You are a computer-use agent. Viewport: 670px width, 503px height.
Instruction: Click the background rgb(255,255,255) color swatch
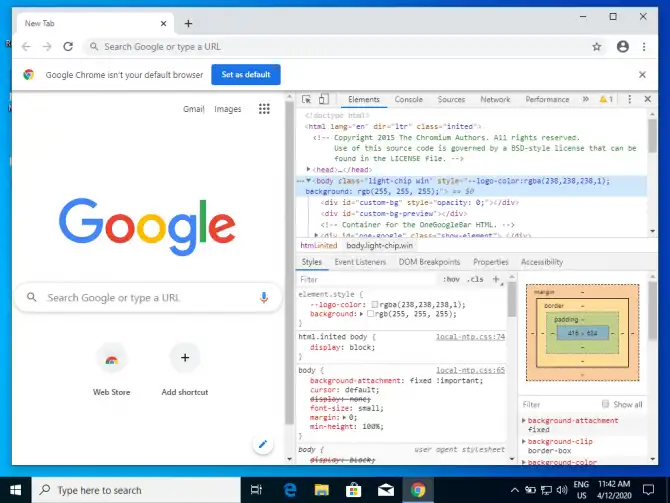370,314
